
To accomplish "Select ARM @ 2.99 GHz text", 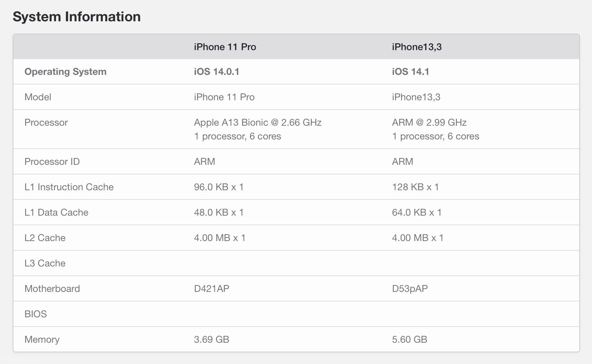I will [x=429, y=123].
